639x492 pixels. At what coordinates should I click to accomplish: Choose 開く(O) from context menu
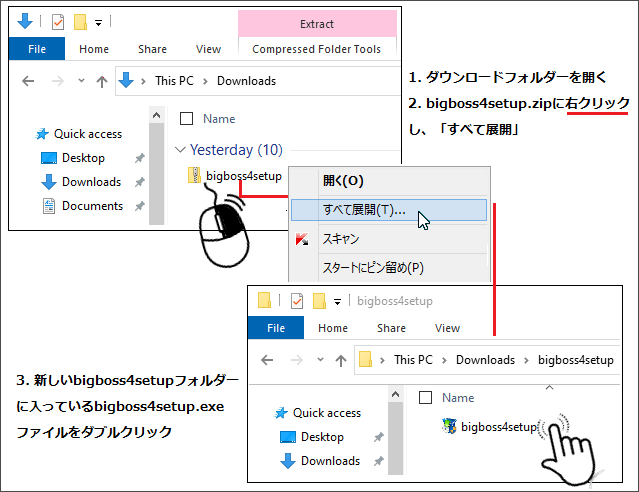[x=343, y=181]
